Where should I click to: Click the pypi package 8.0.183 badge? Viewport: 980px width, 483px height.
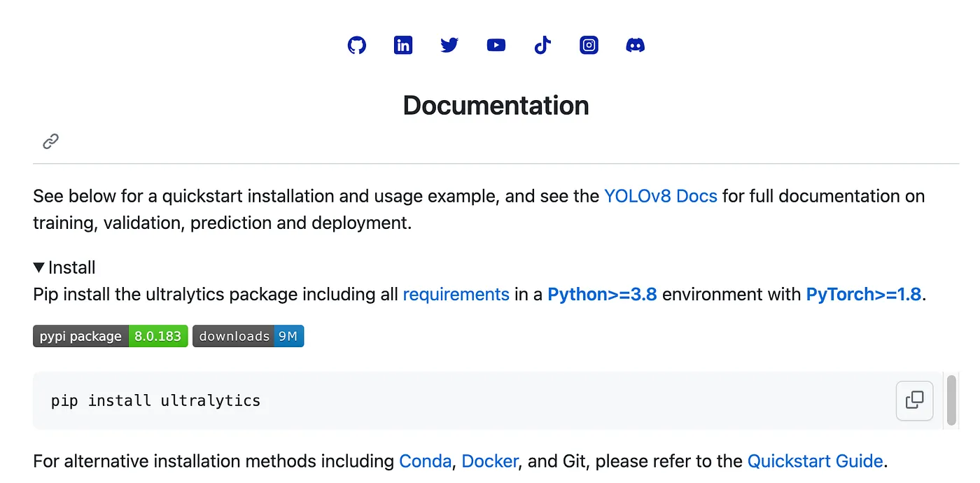110,336
